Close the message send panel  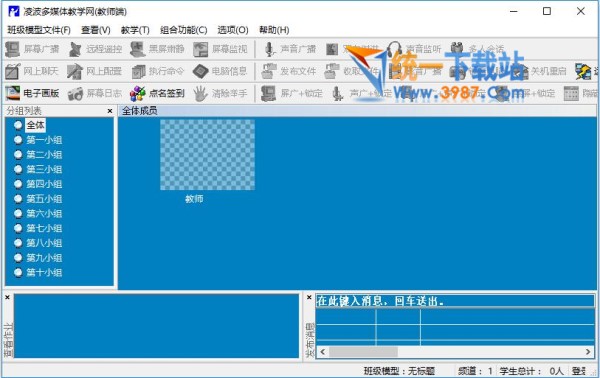309,297
